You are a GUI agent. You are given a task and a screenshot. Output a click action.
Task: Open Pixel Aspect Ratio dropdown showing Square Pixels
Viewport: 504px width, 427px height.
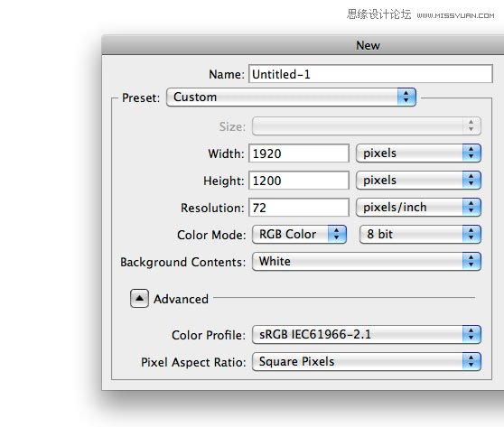click(x=367, y=361)
